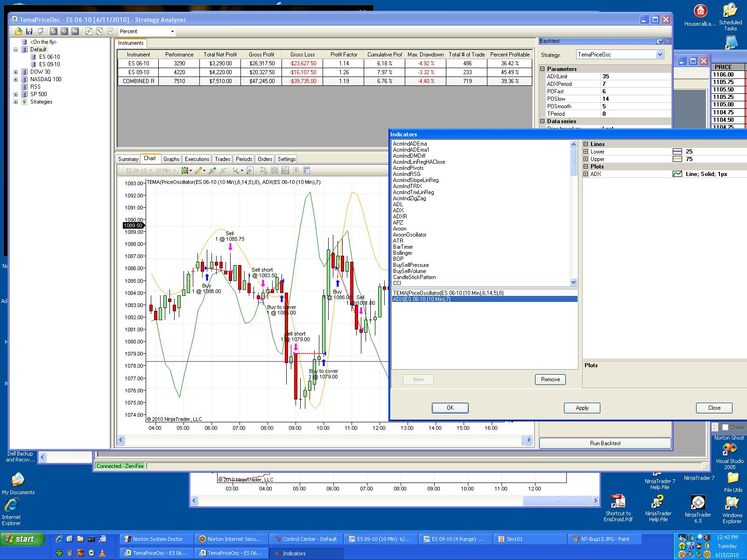The width and height of the screenshot is (747, 560).
Task: Click the edit instrument list pencil icon
Action: click(x=99, y=31)
